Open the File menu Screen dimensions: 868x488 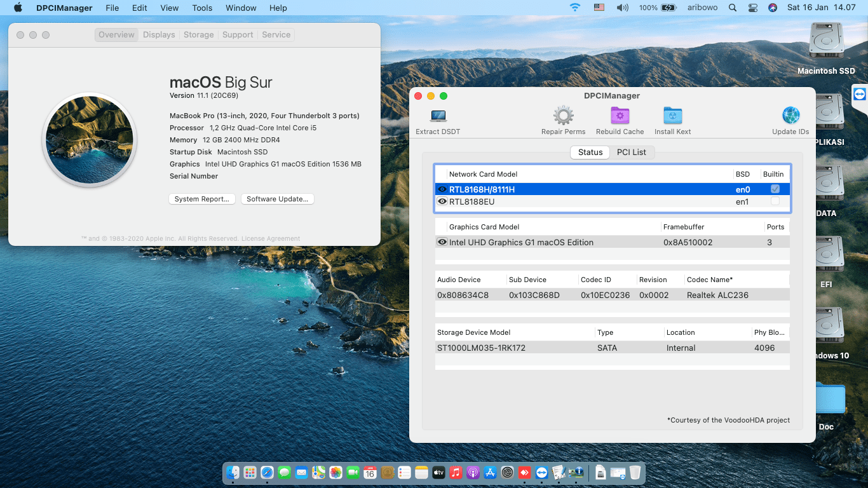pos(112,8)
